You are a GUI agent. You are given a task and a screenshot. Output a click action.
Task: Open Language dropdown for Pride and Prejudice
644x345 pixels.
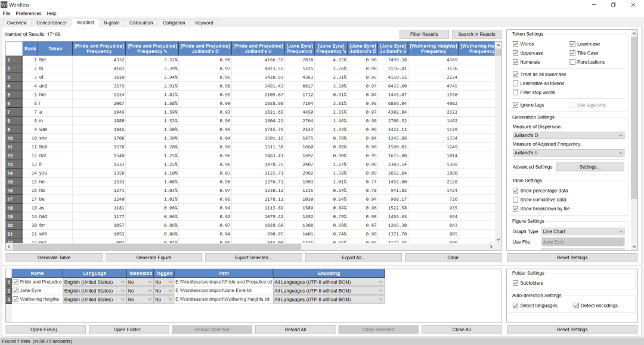pyautogui.click(x=94, y=282)
